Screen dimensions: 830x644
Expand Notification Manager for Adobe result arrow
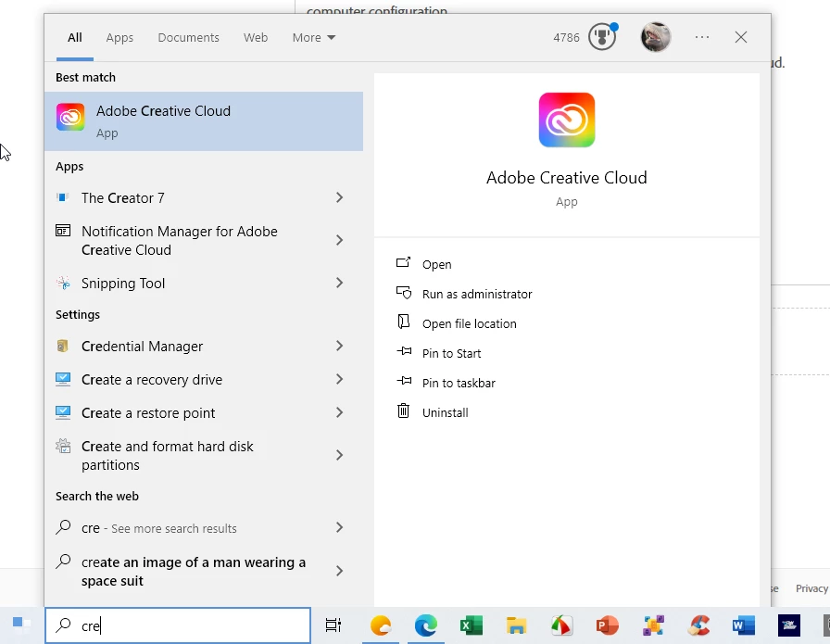click(339, 240)
